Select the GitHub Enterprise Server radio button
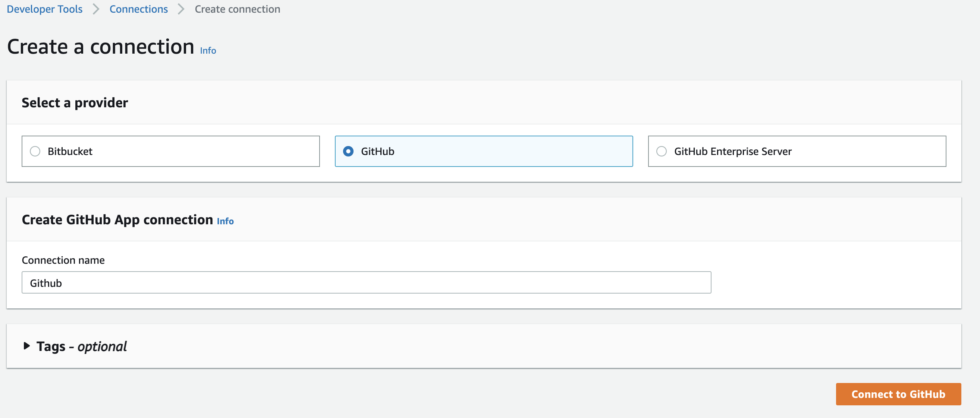Image resolution: width=980 pixels, height=418 pixels. [x=662, y=151]
